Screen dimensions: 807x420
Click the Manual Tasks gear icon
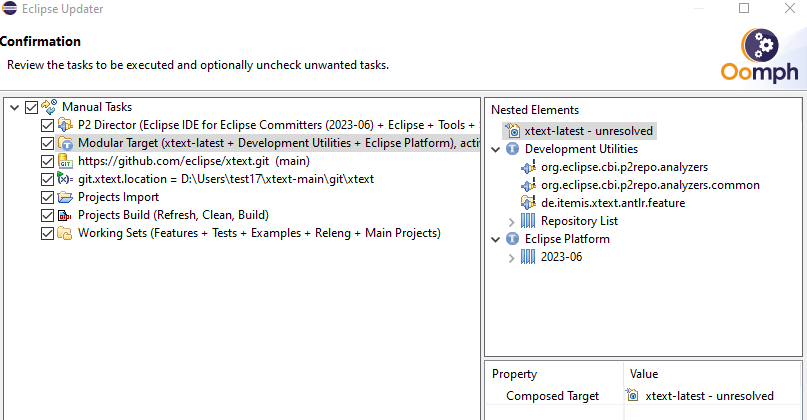(x=49, y=107)
